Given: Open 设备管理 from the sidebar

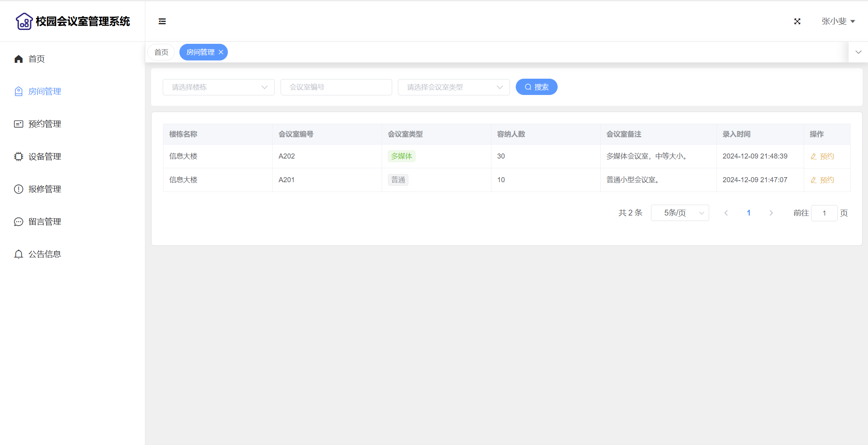Looking at the screenshot, I should [x=45, y=157].
